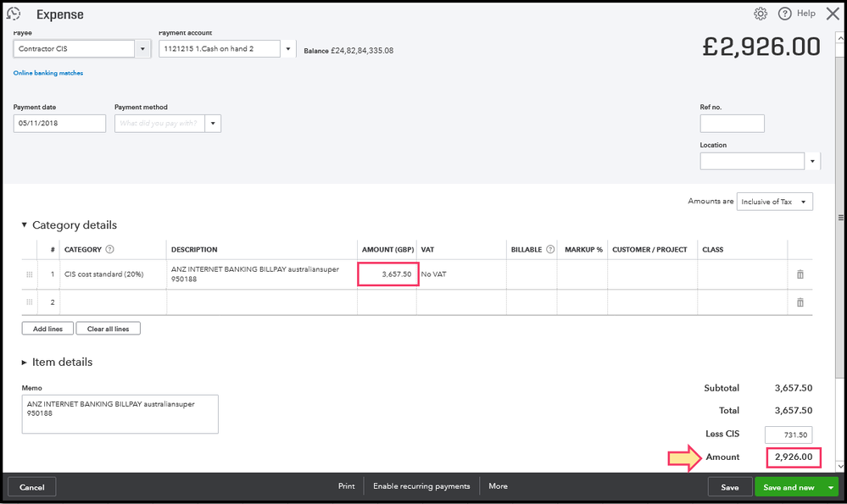Image resolution: width=847 pixels, height=504 pixels.
Task: Open the More menu in bottom bar
Action: 498,486
